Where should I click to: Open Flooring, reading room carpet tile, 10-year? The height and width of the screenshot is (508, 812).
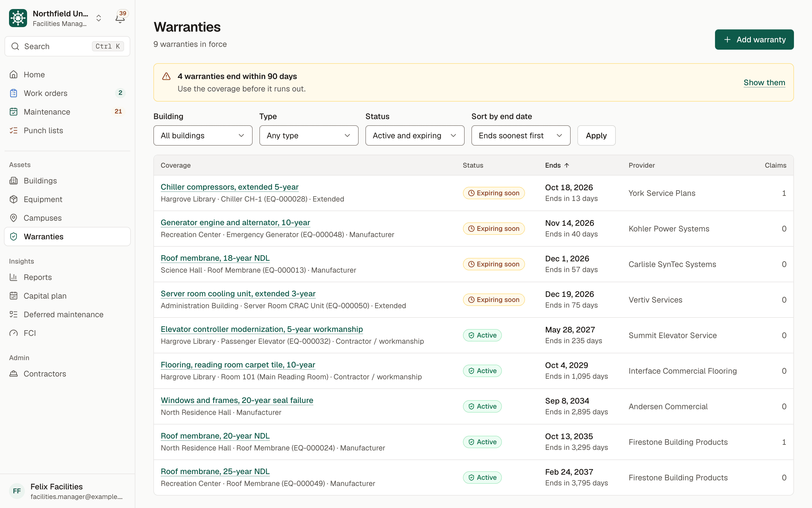pyautogui.click(x=238, y=365)
